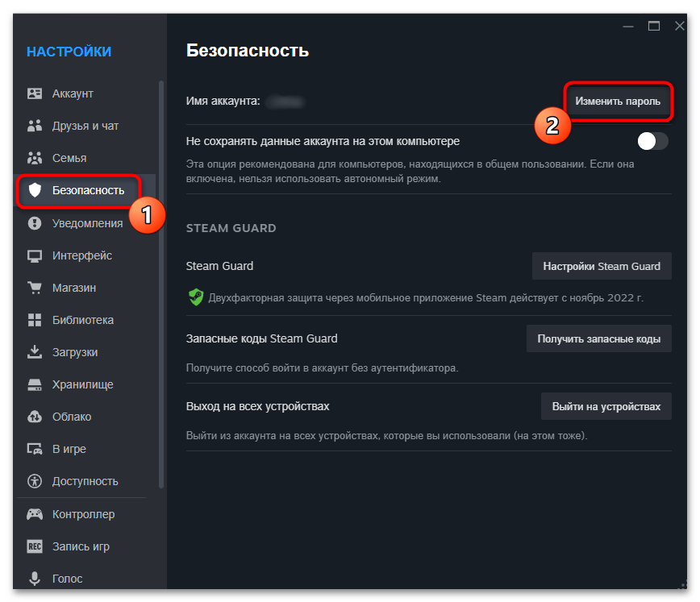Click the Уведомления exclamation icon

(x=35, y=222)
